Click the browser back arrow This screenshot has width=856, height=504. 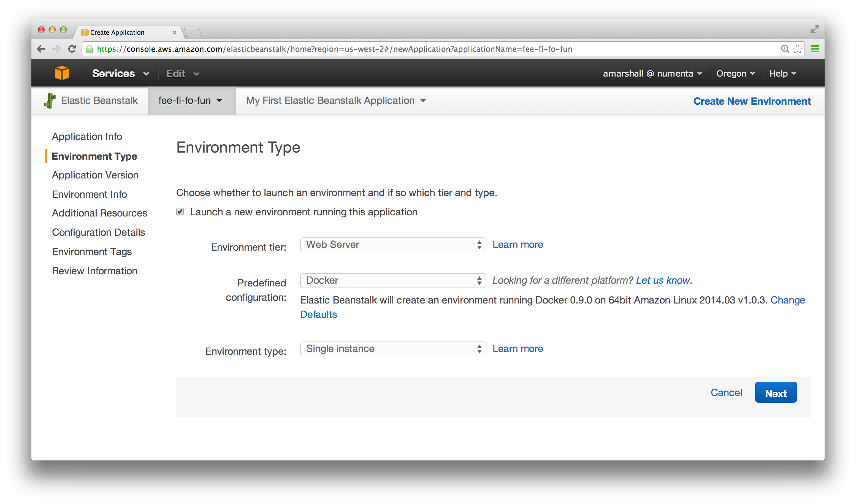pos(41,49)
